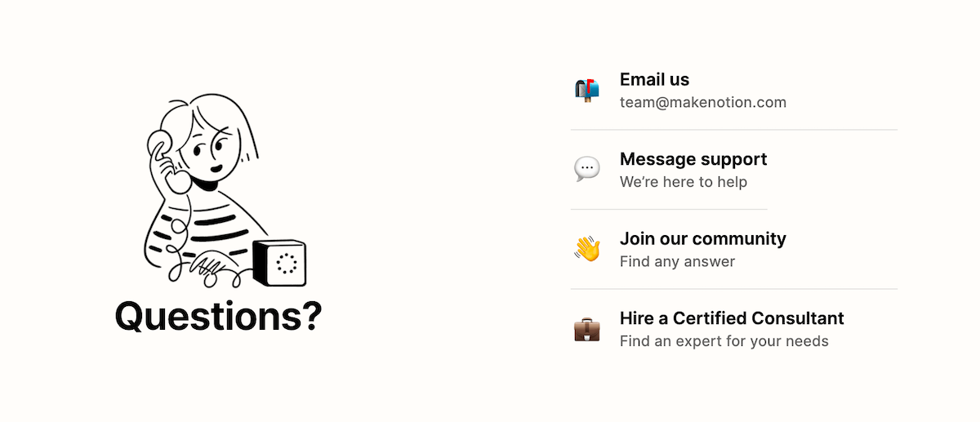Click the speech bubble icon
Screen dimensions: 980x422
click(586, 169)
